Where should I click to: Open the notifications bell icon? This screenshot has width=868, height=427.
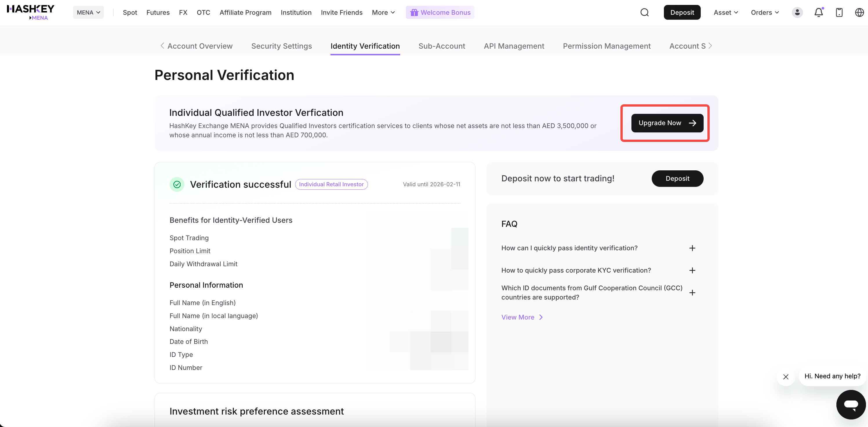[x=818, y=12]
